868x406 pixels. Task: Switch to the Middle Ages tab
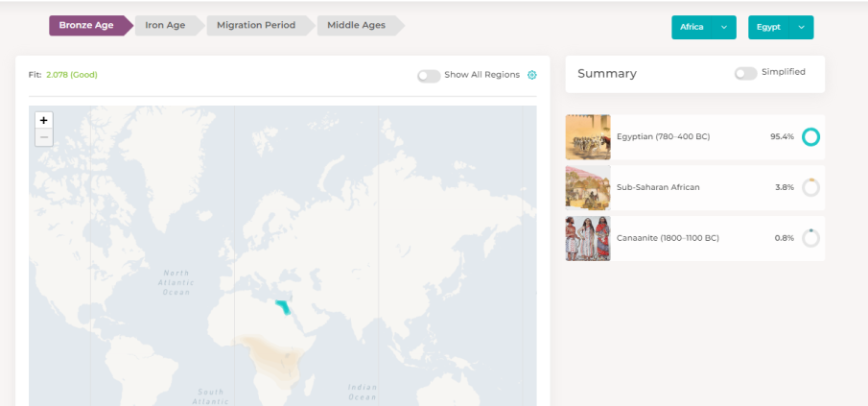point(357,26)
